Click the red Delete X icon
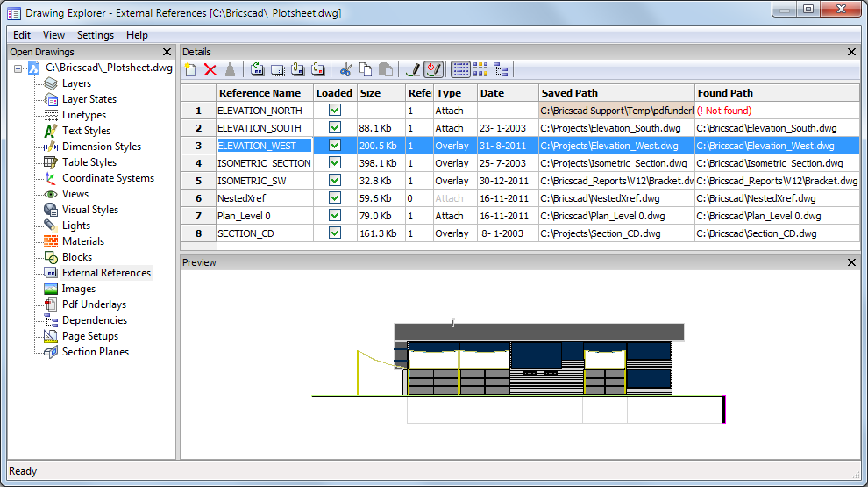Screen dimensions: 868x487 coord(210,70)
